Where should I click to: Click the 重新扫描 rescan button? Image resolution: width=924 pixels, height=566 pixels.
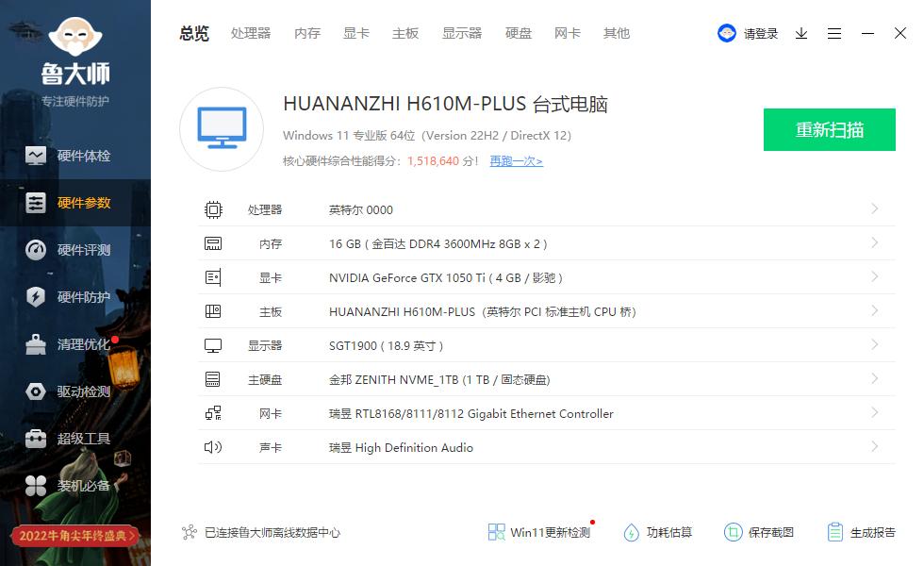click(830, 129)
